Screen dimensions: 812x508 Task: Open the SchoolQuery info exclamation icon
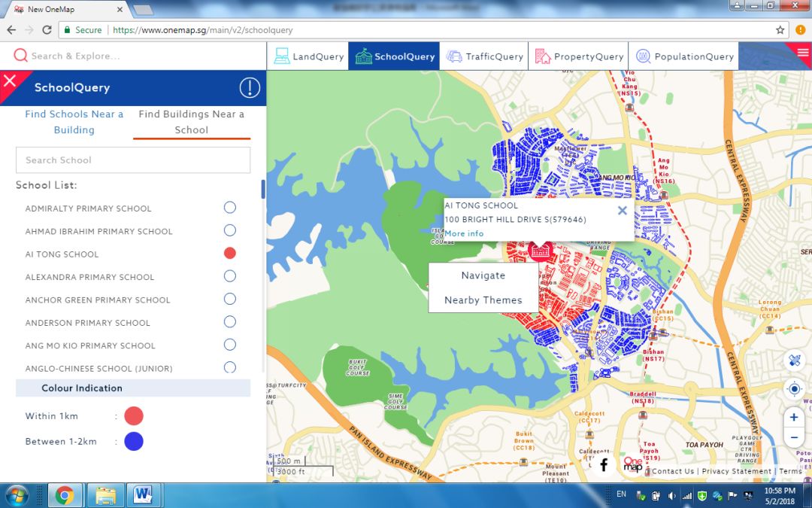pyautogui.click(x=250, y=88)
